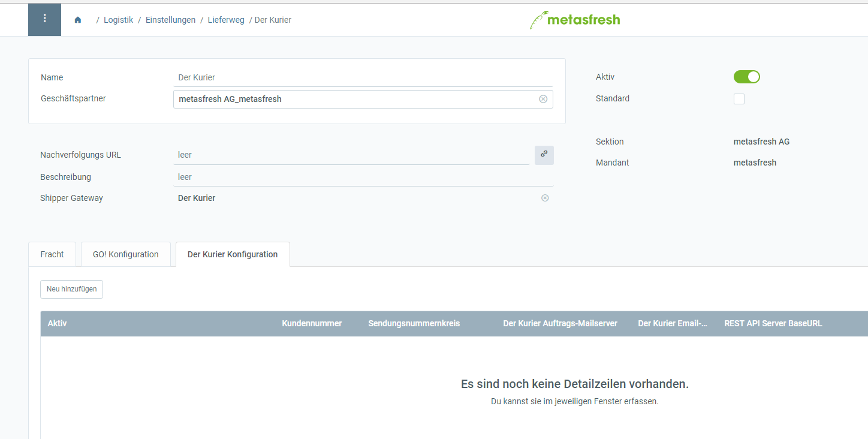Image resolution: width=868 pixels, height=439 pixels.
Task: Sort by REST API Server BaseURL column
Action: pyautogui.click(x=773, y=323)
